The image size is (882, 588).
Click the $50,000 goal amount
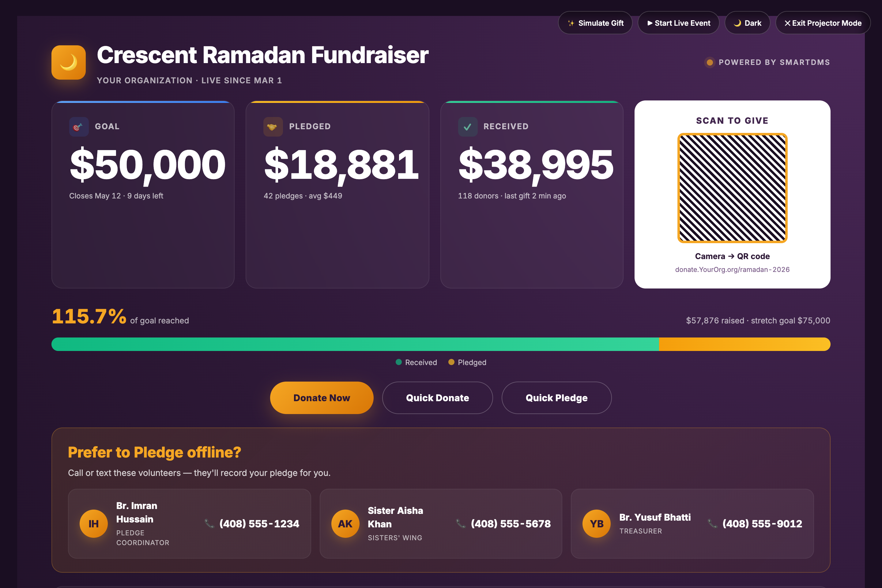tap(148, 165)
